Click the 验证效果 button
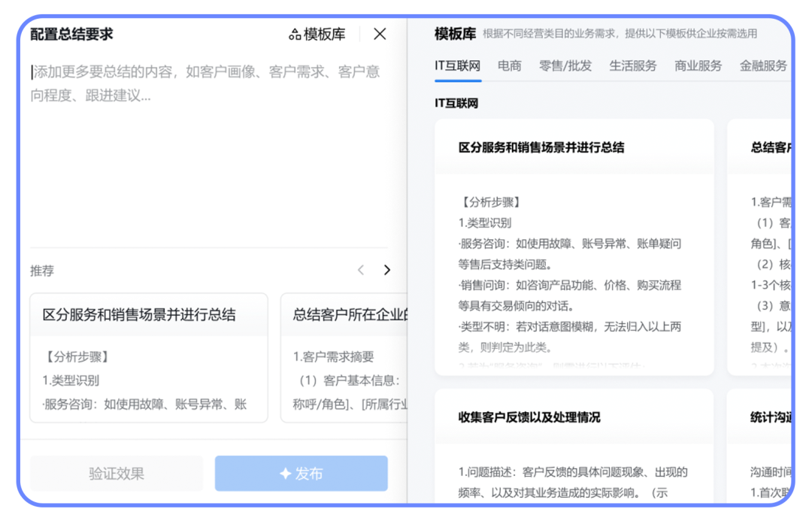 click(117, 474)
